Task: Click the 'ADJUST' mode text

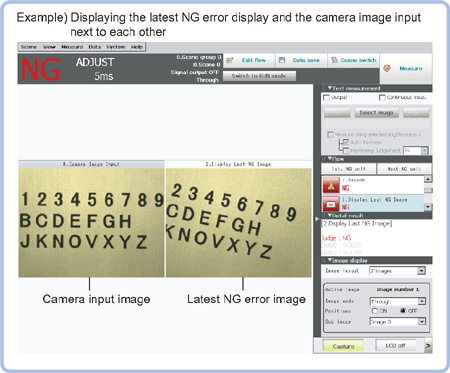Action: point(95,62)
